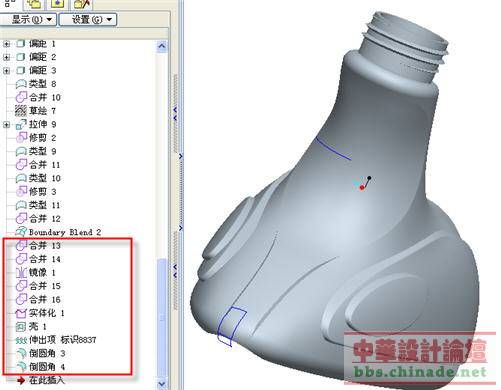Click the 草绘 7 sketch feature icon
The width and height of the screenshot is (501, 390).
pos(21,111)
